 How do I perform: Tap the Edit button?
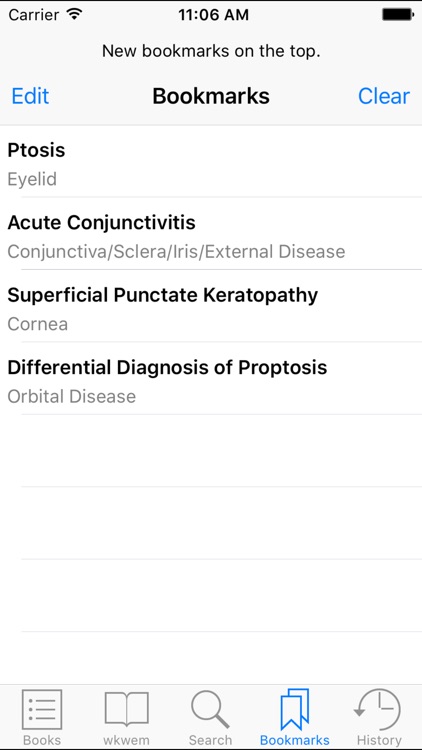[x=30, y=96]
